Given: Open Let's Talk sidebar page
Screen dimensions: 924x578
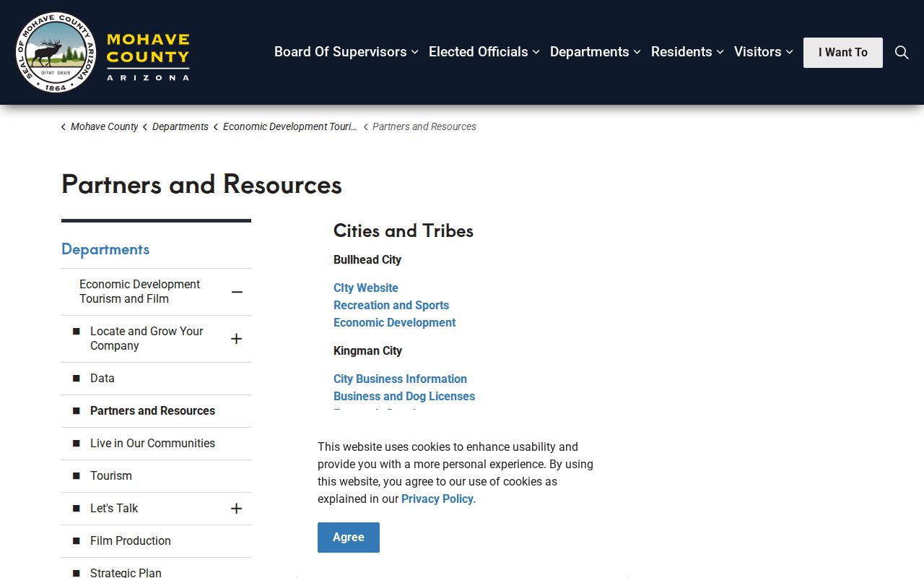Looking at the screenshot, I should pyautogui.click(x=114, y=508).
